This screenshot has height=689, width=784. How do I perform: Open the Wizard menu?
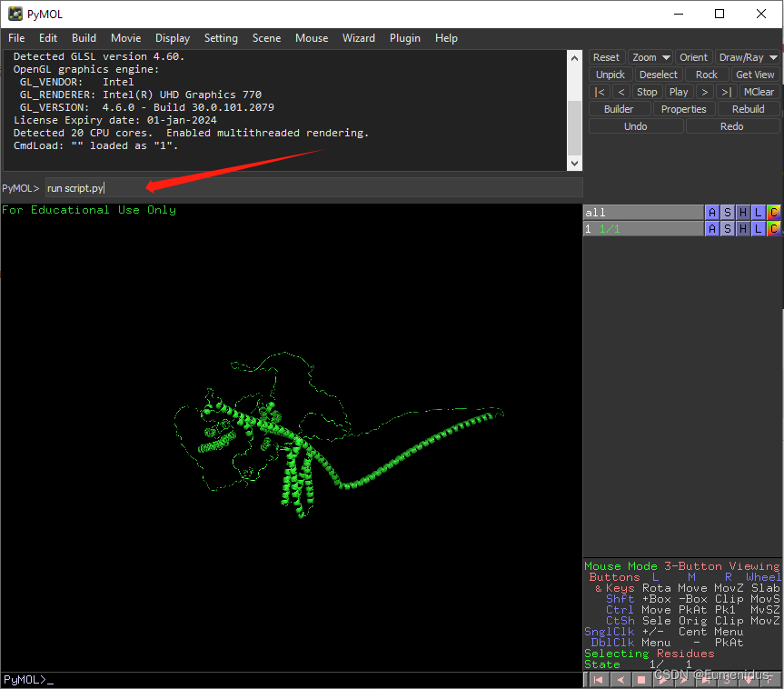point(359,38)
